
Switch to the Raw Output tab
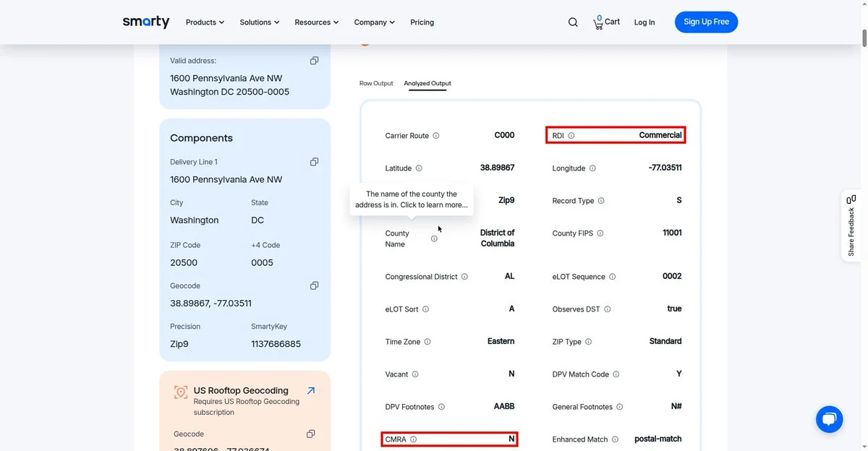[x=376, y=83]
